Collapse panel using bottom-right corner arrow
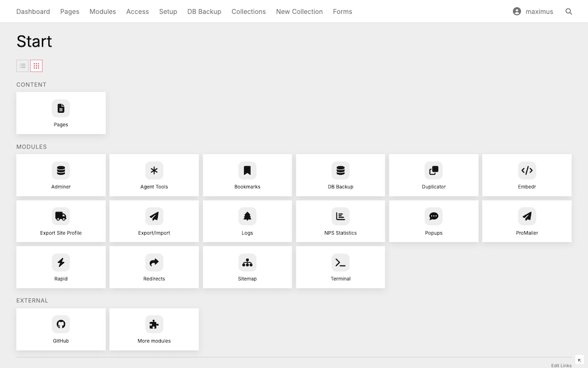This screenshot has height=368, width=588. 579,359
